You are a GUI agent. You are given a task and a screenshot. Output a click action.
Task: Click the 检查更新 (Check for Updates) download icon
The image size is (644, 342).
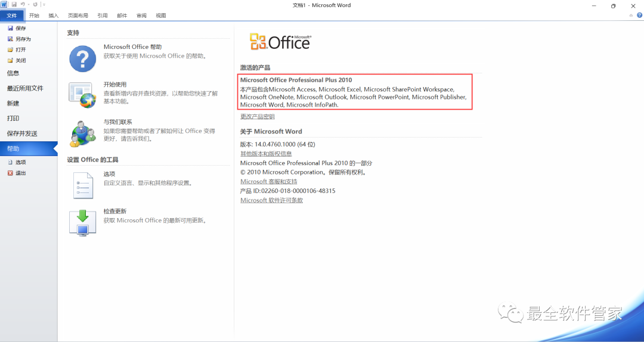(x=82, y=223)
